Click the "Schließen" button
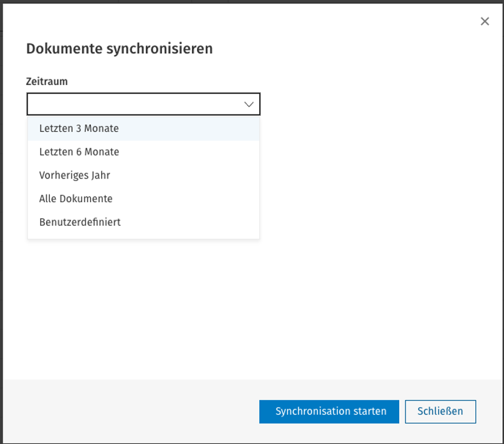This screenshot has height=444, width=504. coord(440,411)
